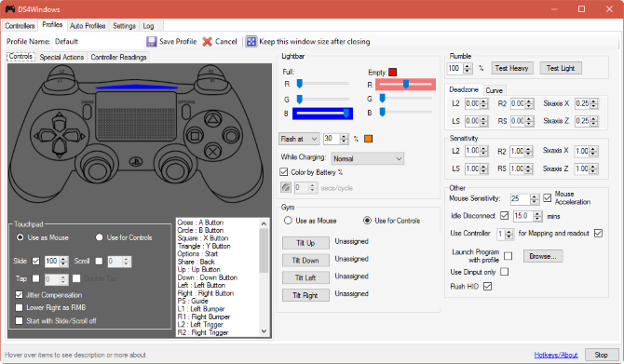Click the Test Light rumble button
This screenshot has height=364, width=624.
coord(561,68)
